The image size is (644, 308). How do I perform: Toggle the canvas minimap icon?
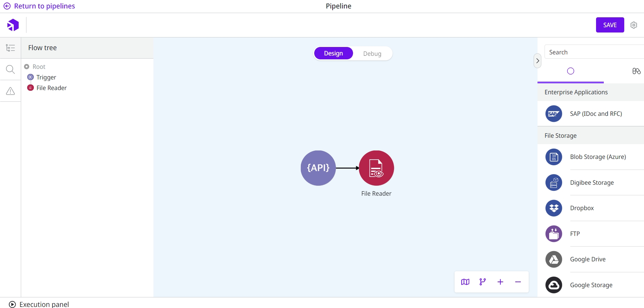tap(465, 282)
